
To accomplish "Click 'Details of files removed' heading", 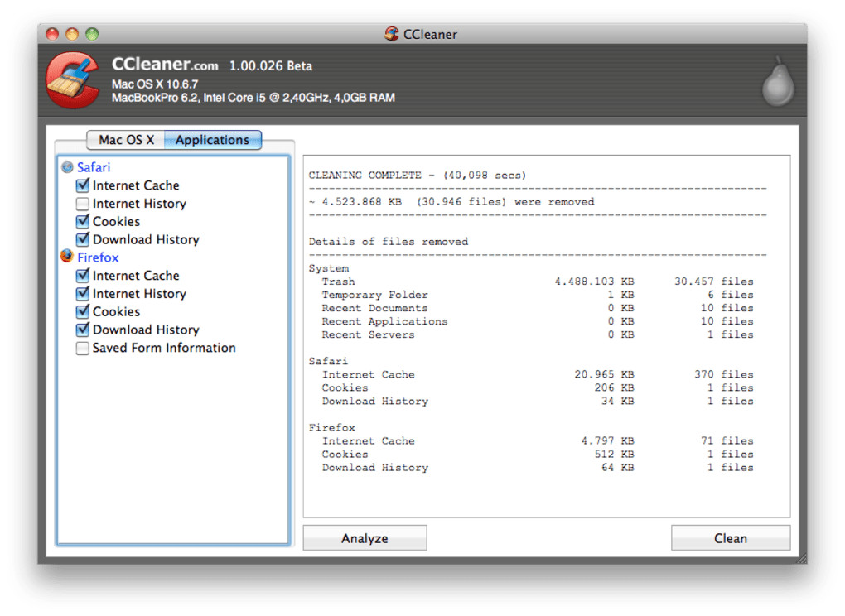I will click(x=389, y=242).
